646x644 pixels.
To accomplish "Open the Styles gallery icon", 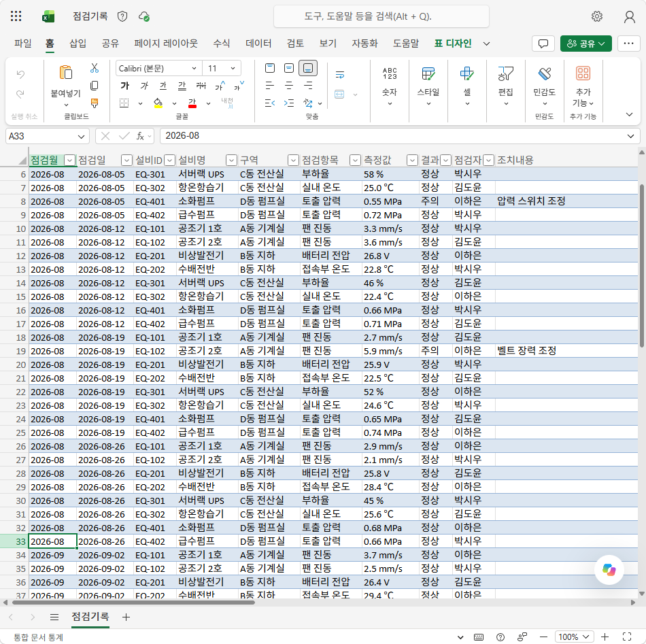I will click(428, 74).
